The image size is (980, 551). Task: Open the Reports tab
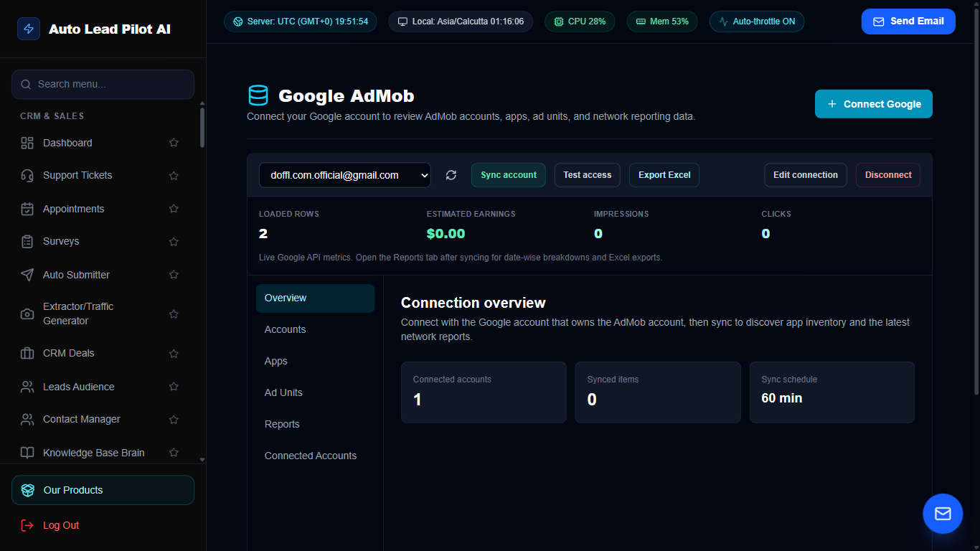tap(315, 424)
